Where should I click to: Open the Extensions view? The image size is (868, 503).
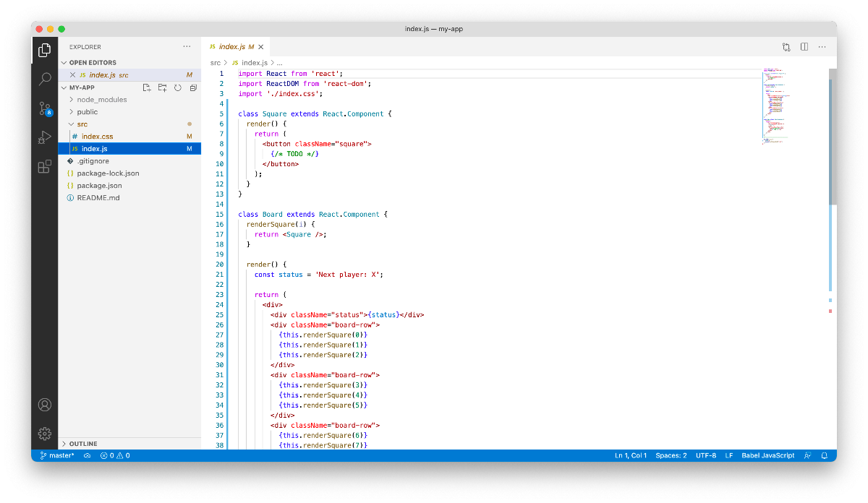pyautogui.click(x=45, y=167)
